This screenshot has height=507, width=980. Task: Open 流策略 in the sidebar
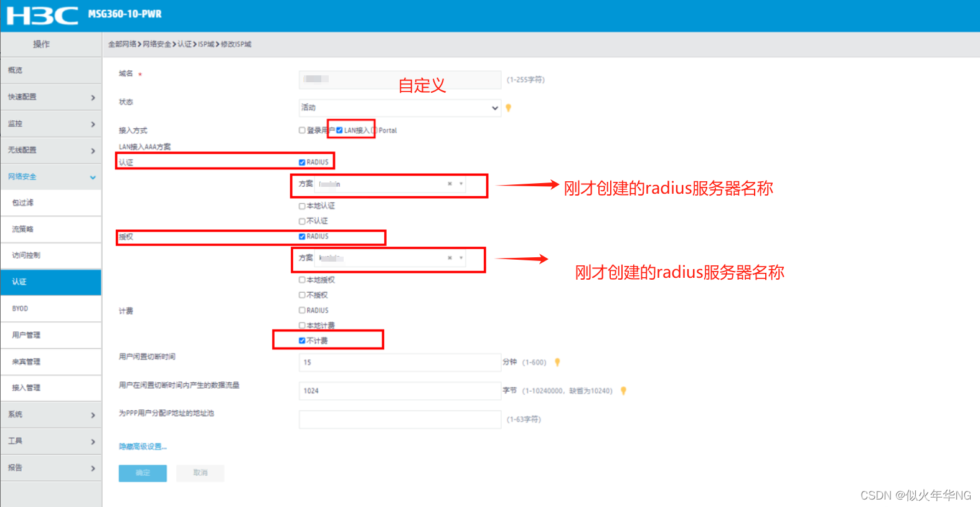click(x=51, y=229)
